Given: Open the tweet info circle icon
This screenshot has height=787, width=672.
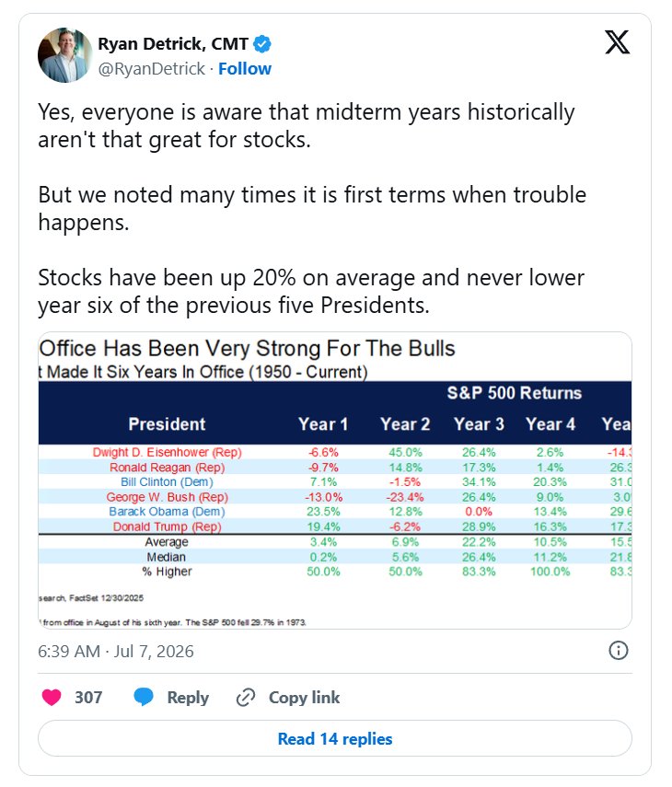Looking at the screenshot, I should point(618,651).
